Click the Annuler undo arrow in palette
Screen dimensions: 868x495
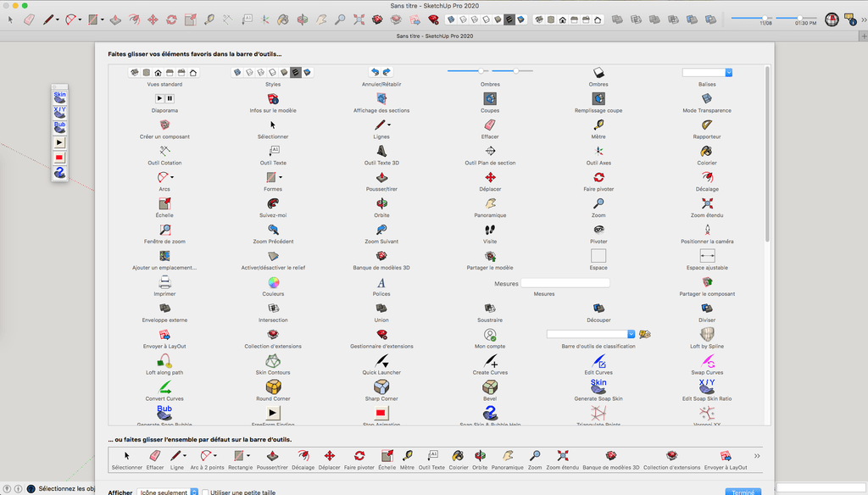pos(375,72)
